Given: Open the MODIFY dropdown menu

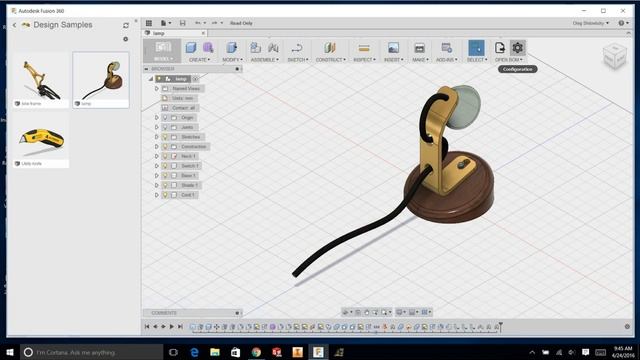Looking at the screenshot, I should (x=232, y=60).
